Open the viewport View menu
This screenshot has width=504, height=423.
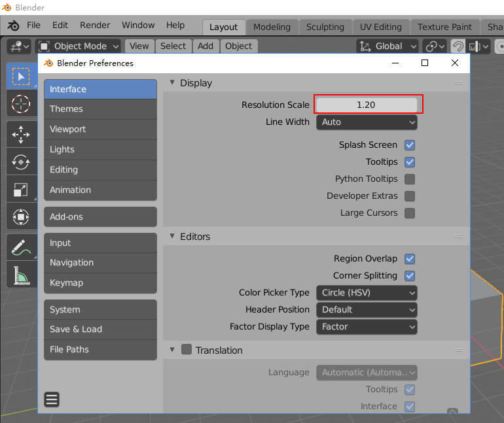click(x=139, y=46)
